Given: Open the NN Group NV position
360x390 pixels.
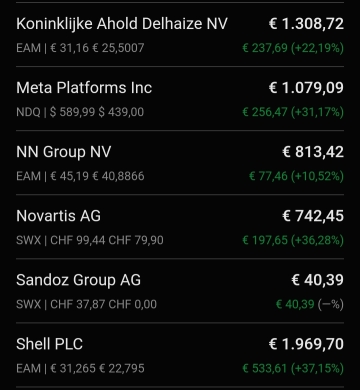Looking at the screenshot, I should pyautogui.click(x=180, y=163).
